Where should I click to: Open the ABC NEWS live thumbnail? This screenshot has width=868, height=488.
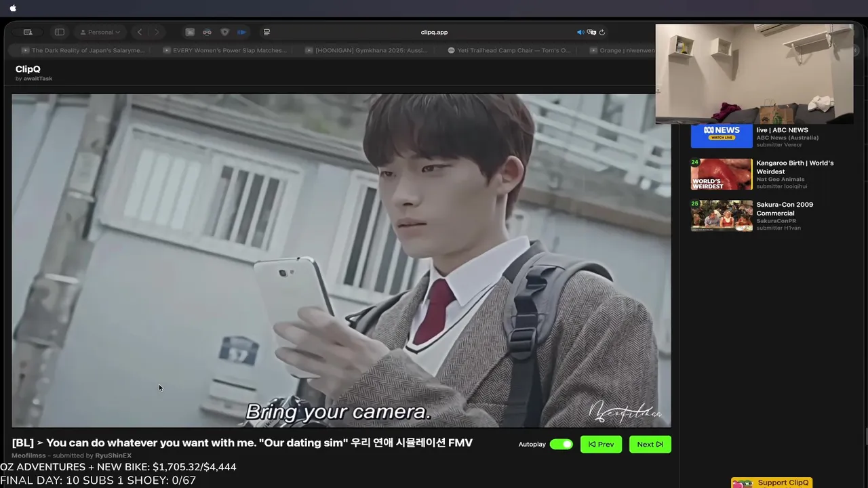click(x=722, y=136)
